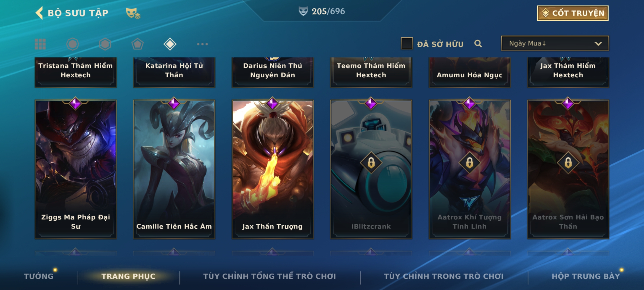This screenshot has width=644, height=290.
Task: Open the Hộp Trưng Bày tab
Action: [586, 276]
